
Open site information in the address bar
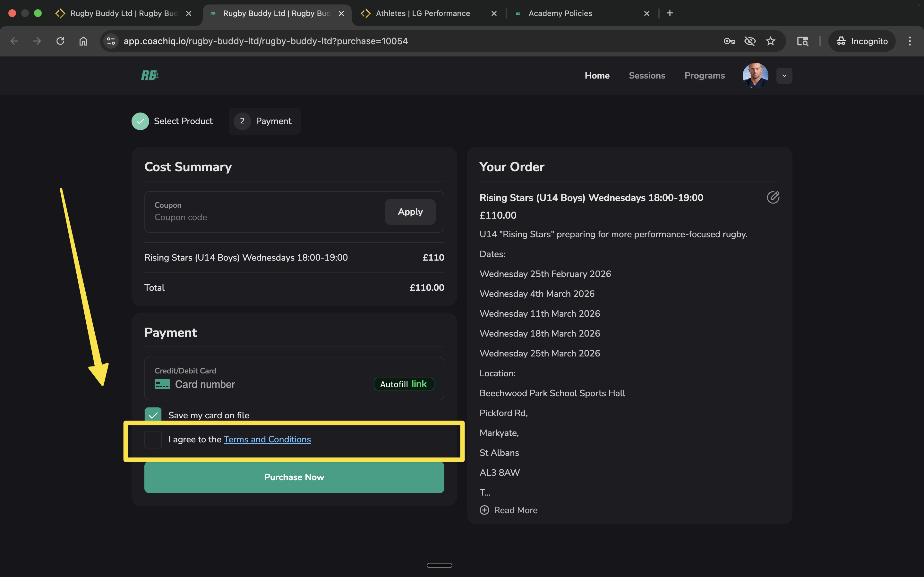click(x=110, y=41)
